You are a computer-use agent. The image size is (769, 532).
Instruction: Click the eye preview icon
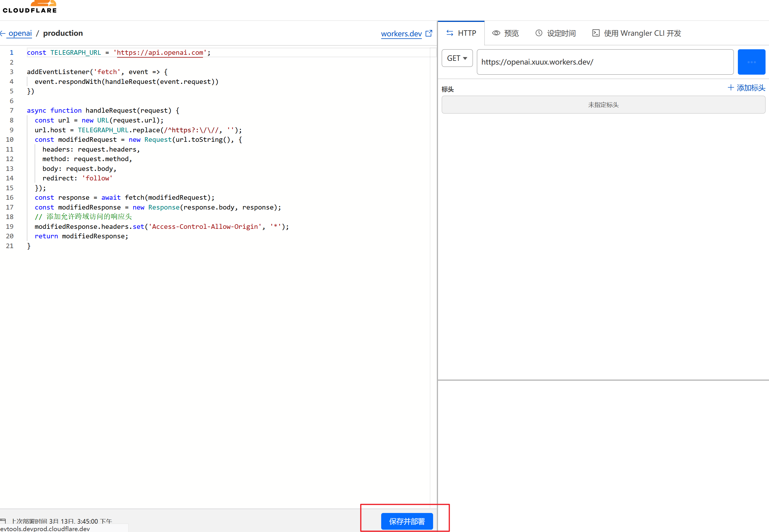point(496,33)
